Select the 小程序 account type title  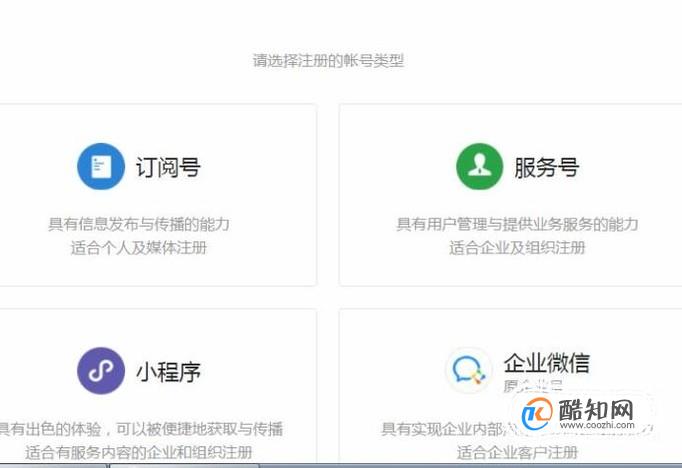pyautogui.click(x=168, y=372)
